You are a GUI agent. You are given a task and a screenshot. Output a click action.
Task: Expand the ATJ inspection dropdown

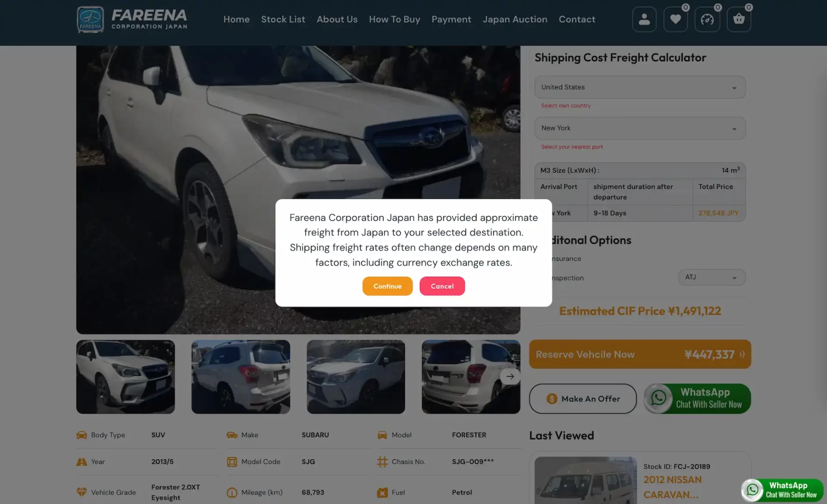(711, 277)
